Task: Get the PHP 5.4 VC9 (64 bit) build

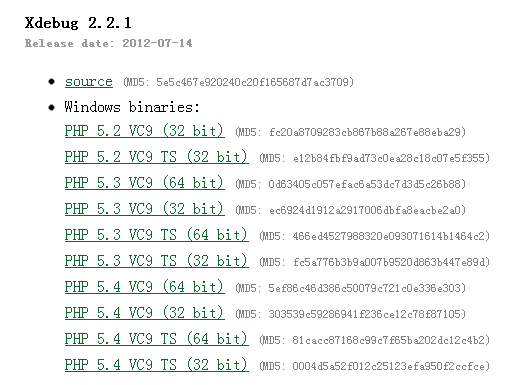Action: (x=145, y=287)
